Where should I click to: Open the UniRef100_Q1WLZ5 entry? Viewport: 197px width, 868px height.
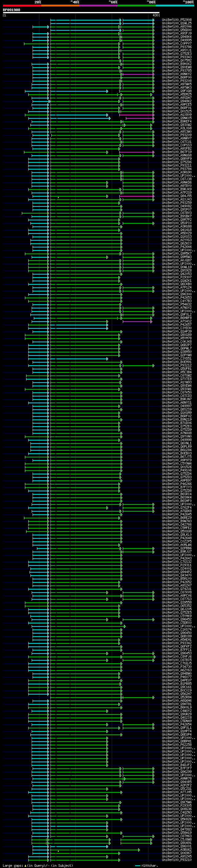177,23
